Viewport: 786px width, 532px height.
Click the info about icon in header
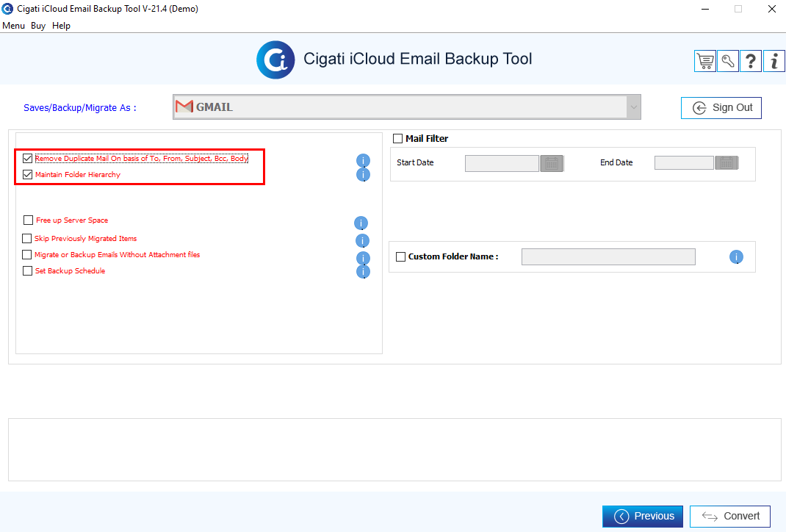coord(774,61)
